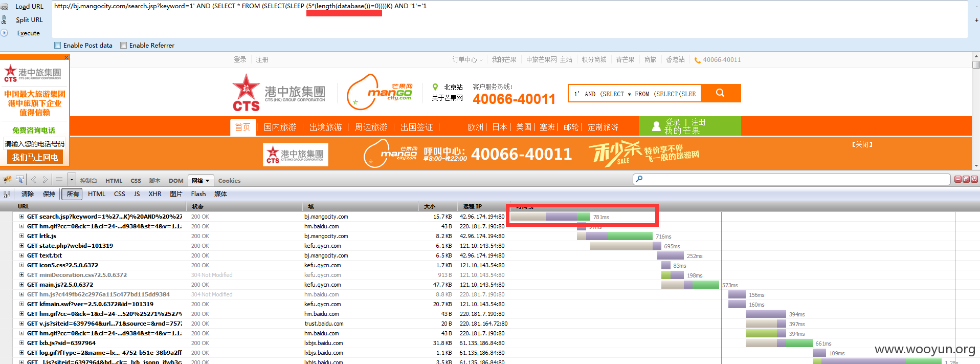Expand the GET search.jsp request row
This screenshot has height=364, width=980.
click(22, 217)
